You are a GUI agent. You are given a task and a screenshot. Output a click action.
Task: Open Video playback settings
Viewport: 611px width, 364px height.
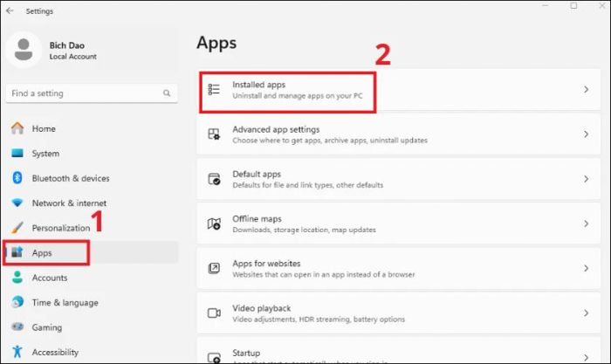pyautogui.click(x=399, y=313)
